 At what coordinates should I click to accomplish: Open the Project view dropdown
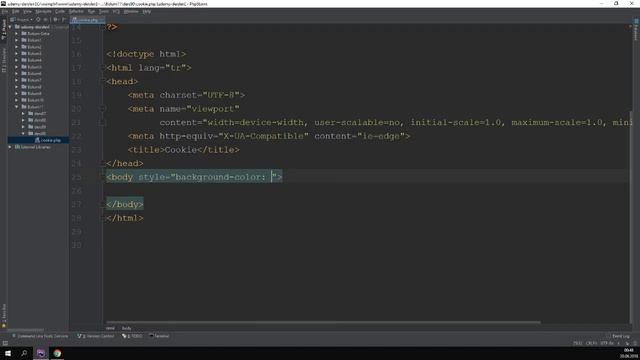click(x=22, y=20)
